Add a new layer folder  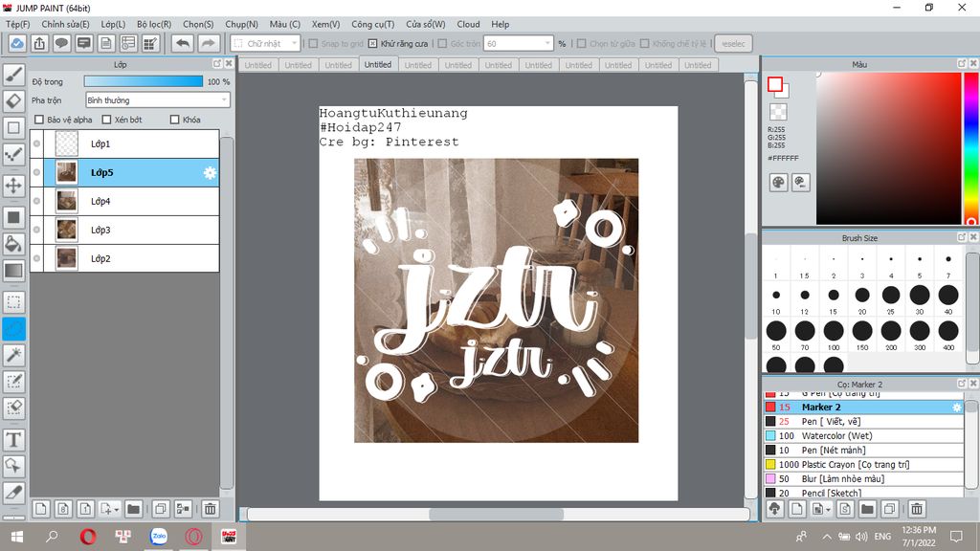coord(133,509)
